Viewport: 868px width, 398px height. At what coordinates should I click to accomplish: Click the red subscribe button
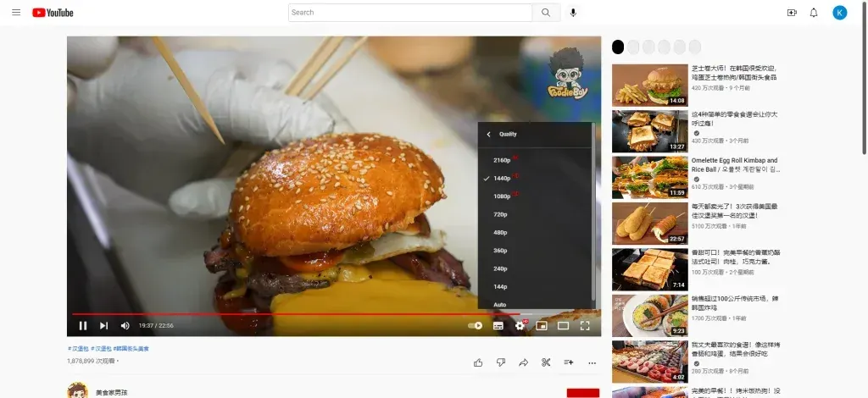pyautogui.click(x=583, y=392)
